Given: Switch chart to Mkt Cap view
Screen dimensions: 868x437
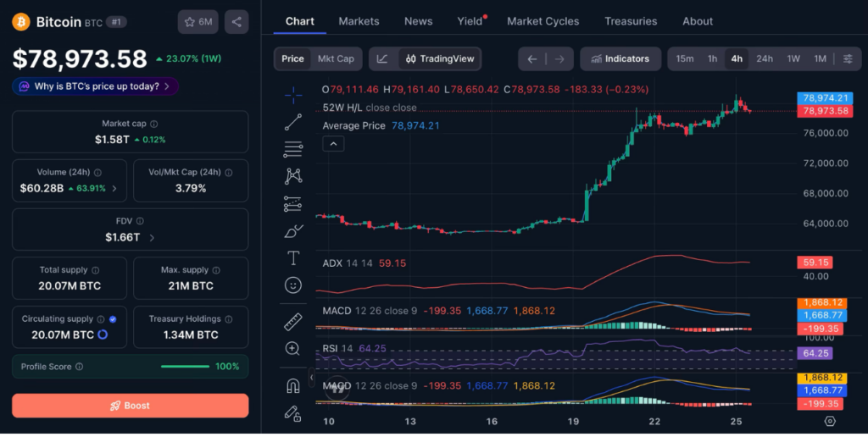Looking at the screenshot, I should coord(336,58).
